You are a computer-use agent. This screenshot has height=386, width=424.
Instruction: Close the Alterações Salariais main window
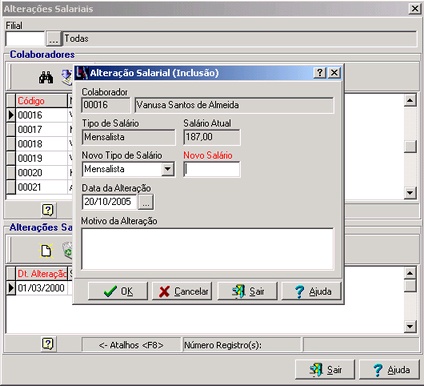(x=415, y=8)
